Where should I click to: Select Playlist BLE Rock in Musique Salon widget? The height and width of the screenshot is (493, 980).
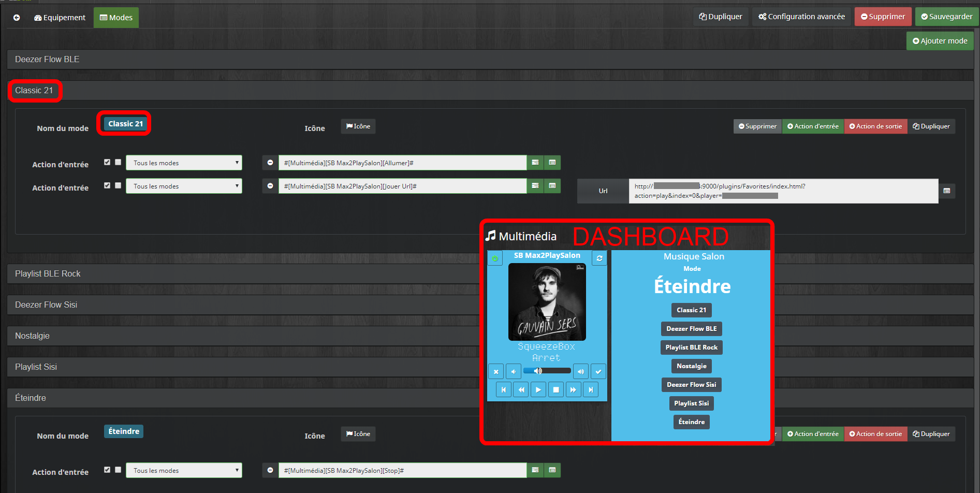point(692,347)
